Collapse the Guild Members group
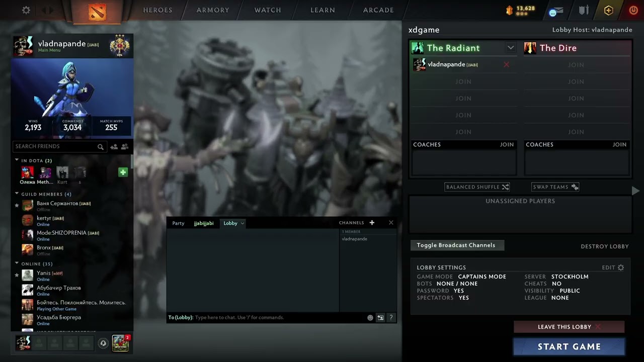Screen dimensions: 644x362 pos(17,194)
